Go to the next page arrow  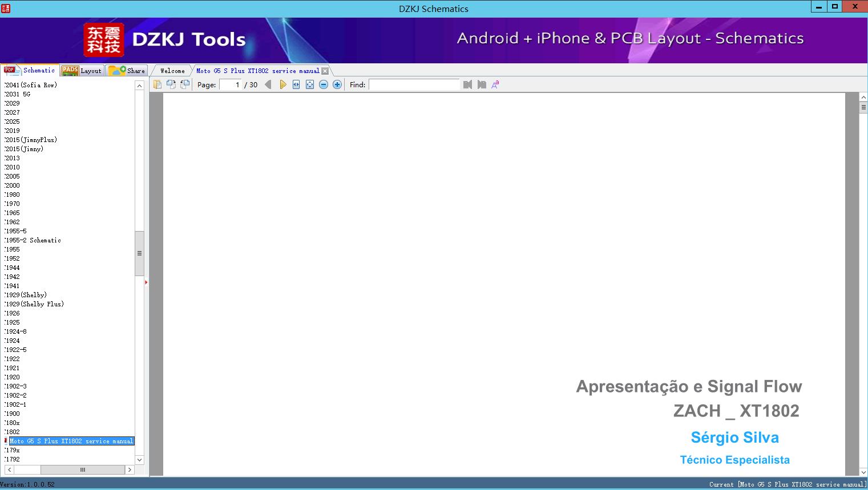click(282, 84)
